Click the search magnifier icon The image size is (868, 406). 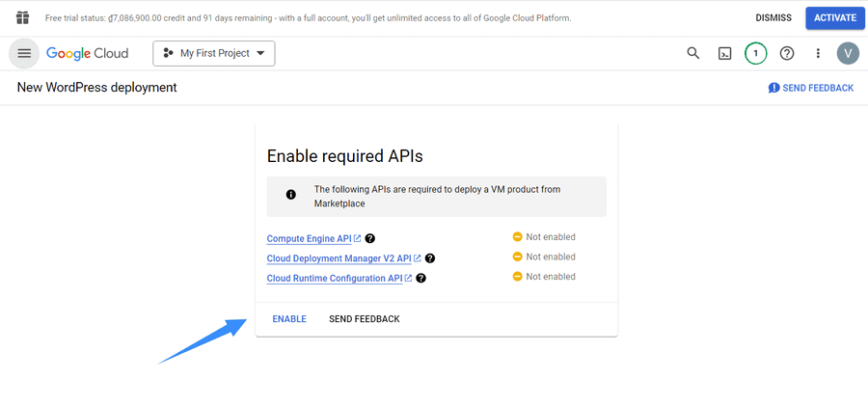pyautogui.click(x=693, y=53)
